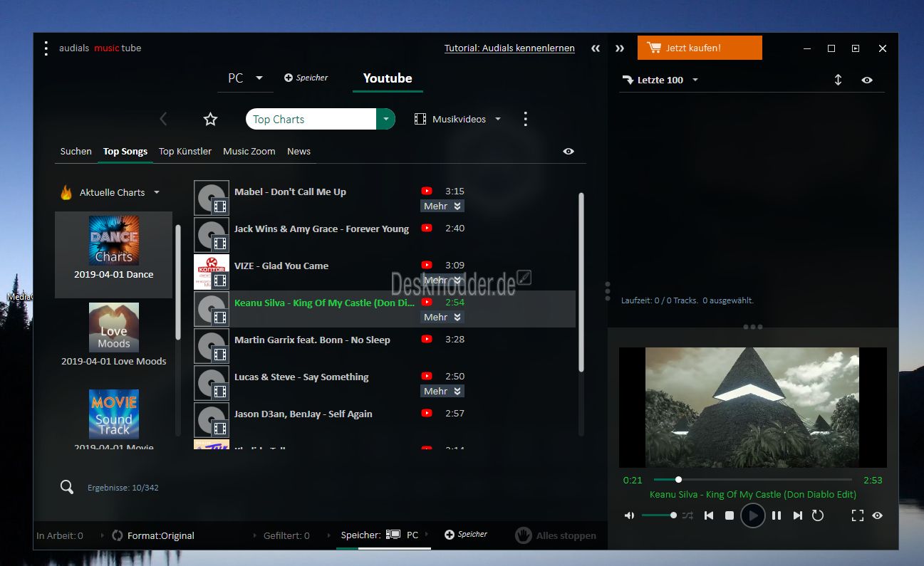
Task: Click the collapse-left double arrow icon
Action: pos(596,48)
